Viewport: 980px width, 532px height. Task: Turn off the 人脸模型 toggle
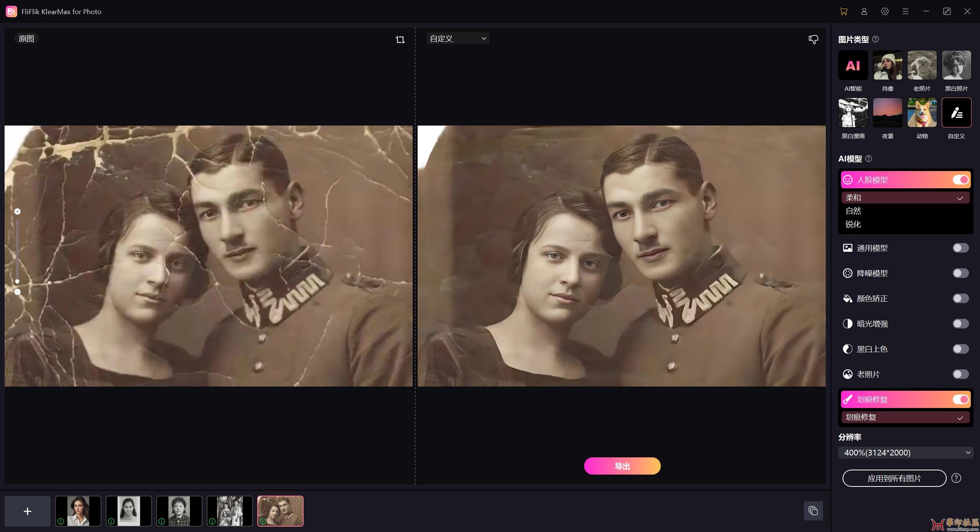pyautogui.click(x=960, y=180)
